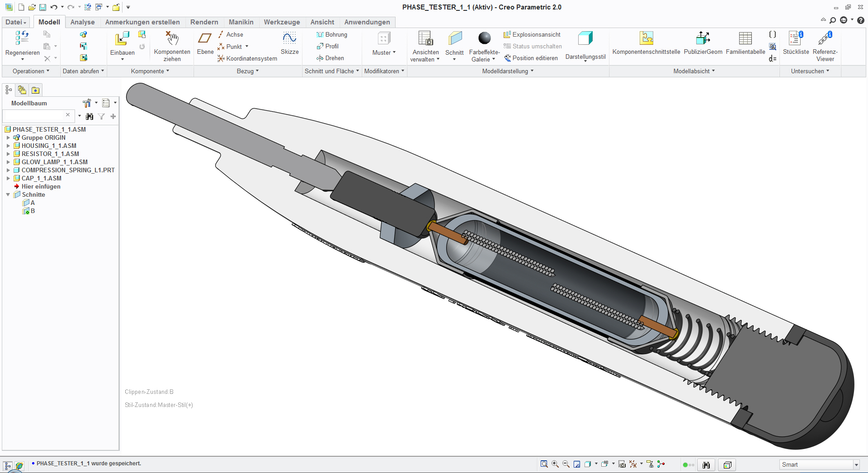Click the Regenerieren icon
Viewport: 868px width, 473px height.
pyautogui.click(x=22, y=39)
